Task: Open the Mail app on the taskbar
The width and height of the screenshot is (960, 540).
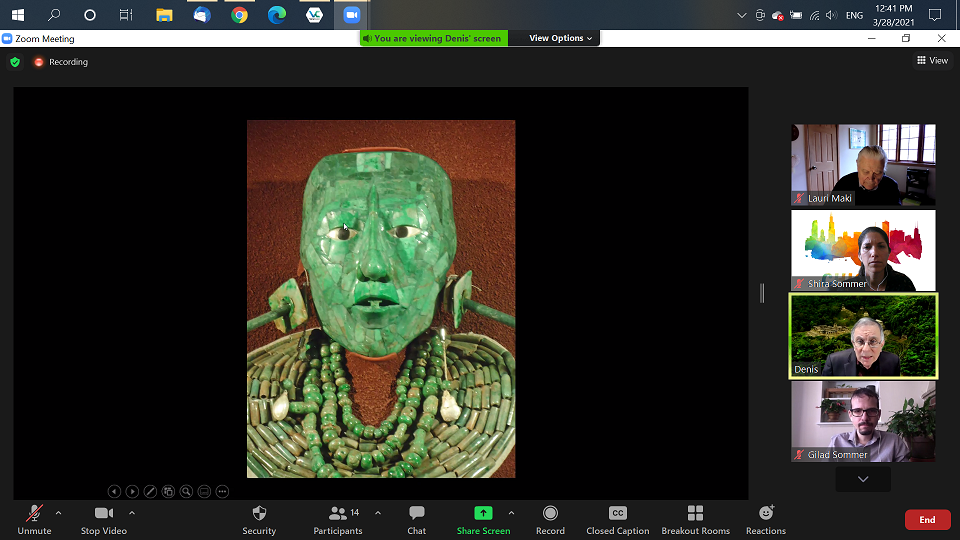Action: pyautogui.click(x=202, y=15)
